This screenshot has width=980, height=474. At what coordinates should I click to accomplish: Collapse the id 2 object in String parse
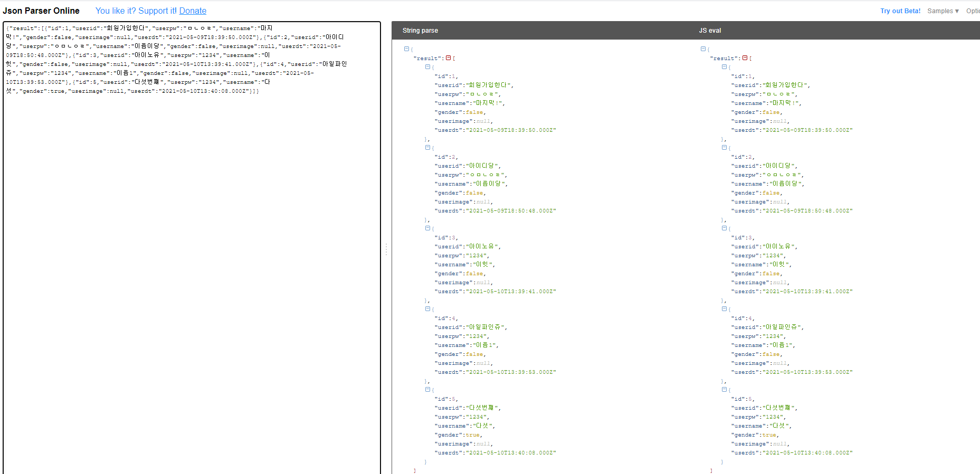(427, 148)
